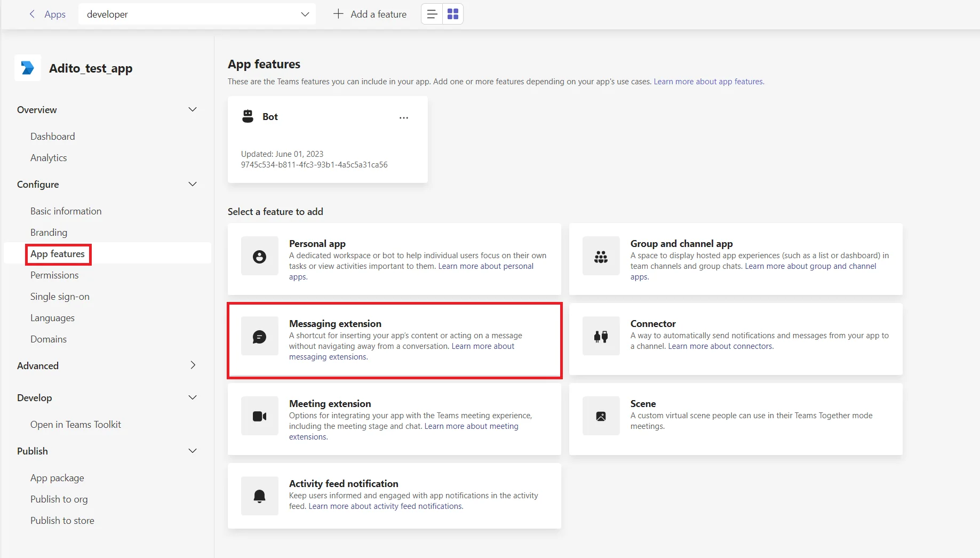Image resolution: width=980 pixels, height=558 pixels.
Task: Go to Single sign-on settings
Action: 60,297
